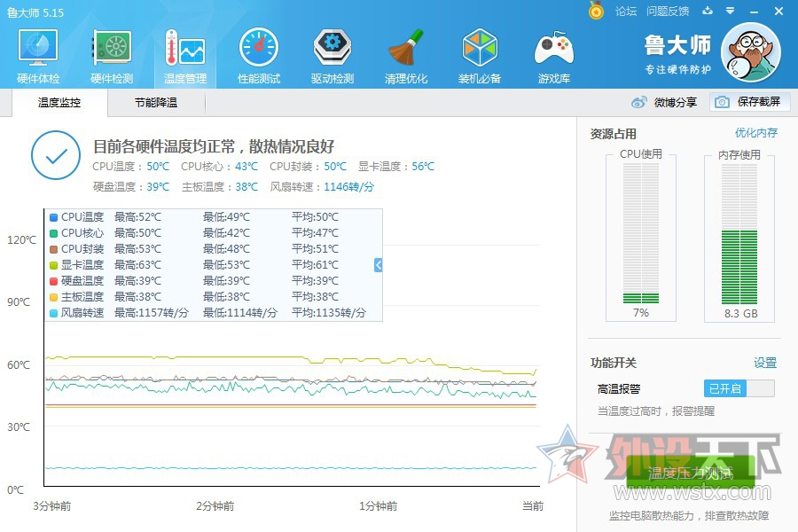Click the 8.3 GB memory value

pos(741,314)
